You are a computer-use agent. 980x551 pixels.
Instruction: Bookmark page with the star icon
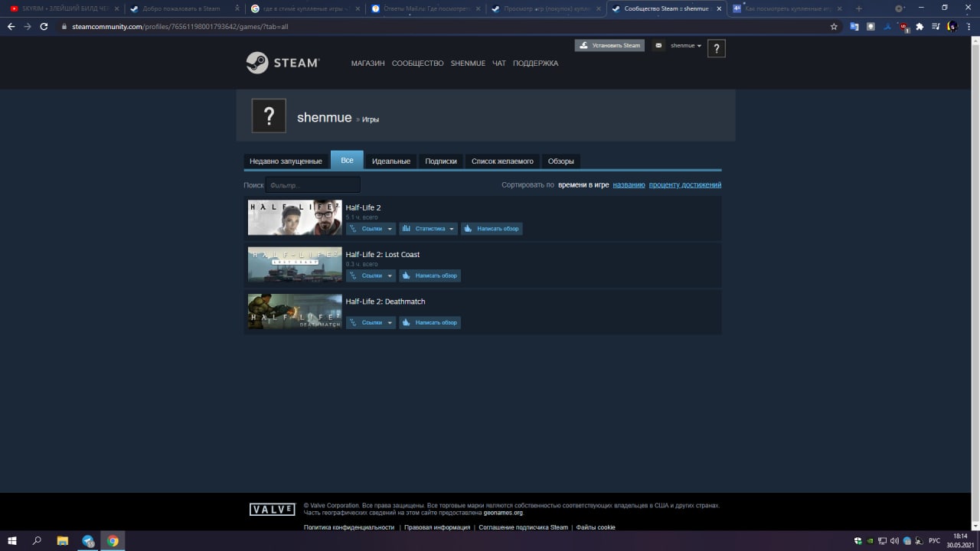point(834,26)
